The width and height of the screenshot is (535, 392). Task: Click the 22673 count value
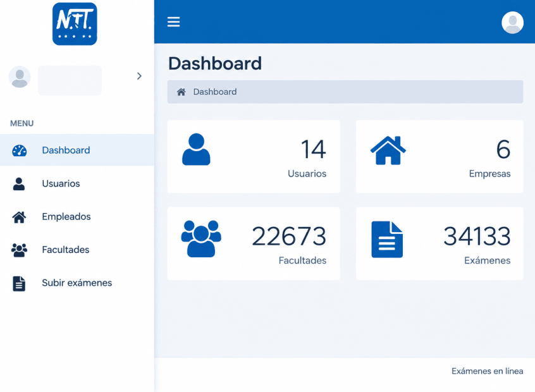point(289,236)
